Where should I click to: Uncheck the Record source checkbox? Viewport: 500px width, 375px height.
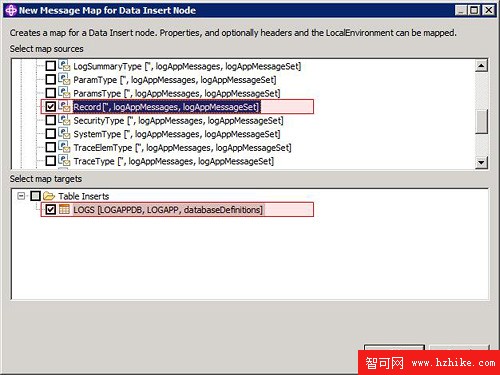pos(51,107)
